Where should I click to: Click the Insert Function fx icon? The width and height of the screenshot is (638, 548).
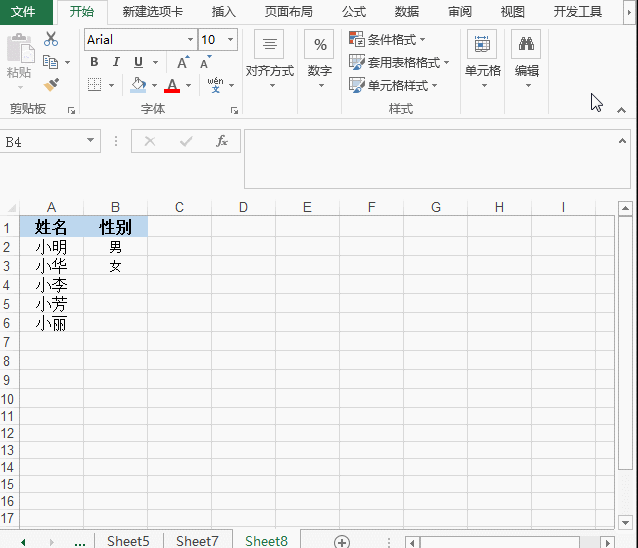coord(222,142)
